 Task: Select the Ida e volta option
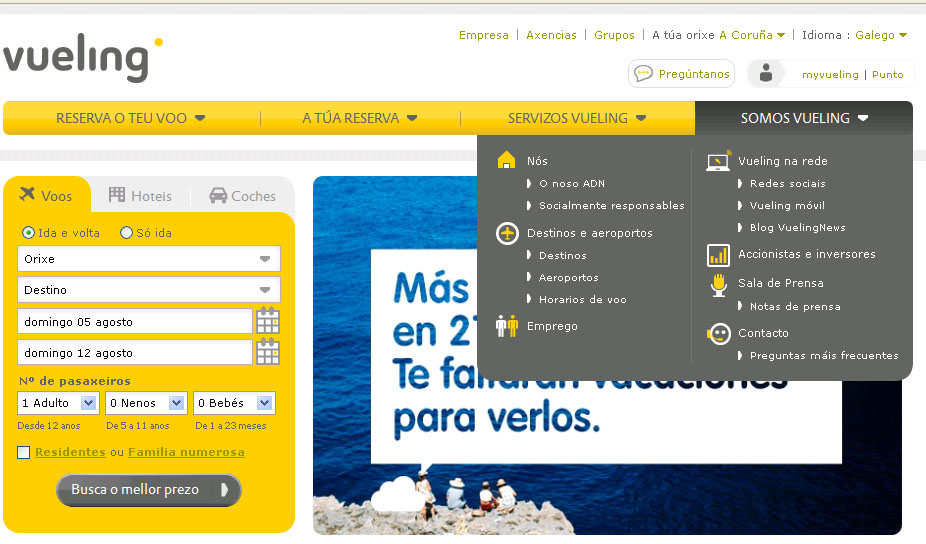pos(28,233)
